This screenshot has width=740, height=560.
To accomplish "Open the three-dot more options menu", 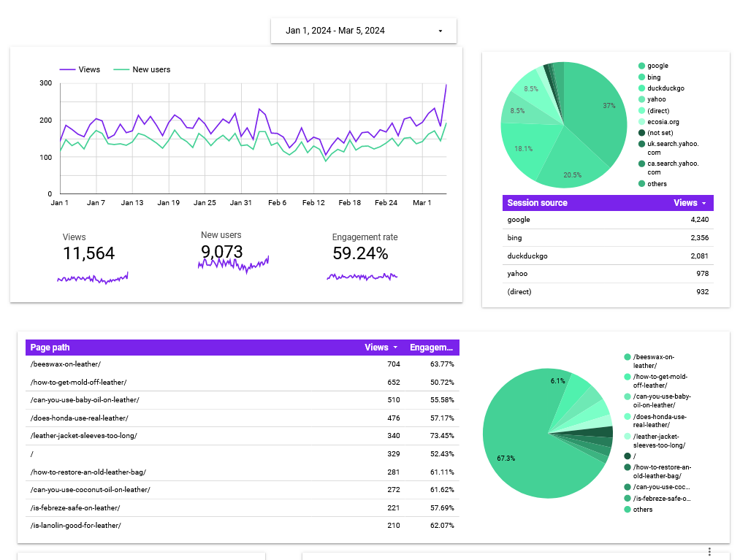I will point(709,551).
